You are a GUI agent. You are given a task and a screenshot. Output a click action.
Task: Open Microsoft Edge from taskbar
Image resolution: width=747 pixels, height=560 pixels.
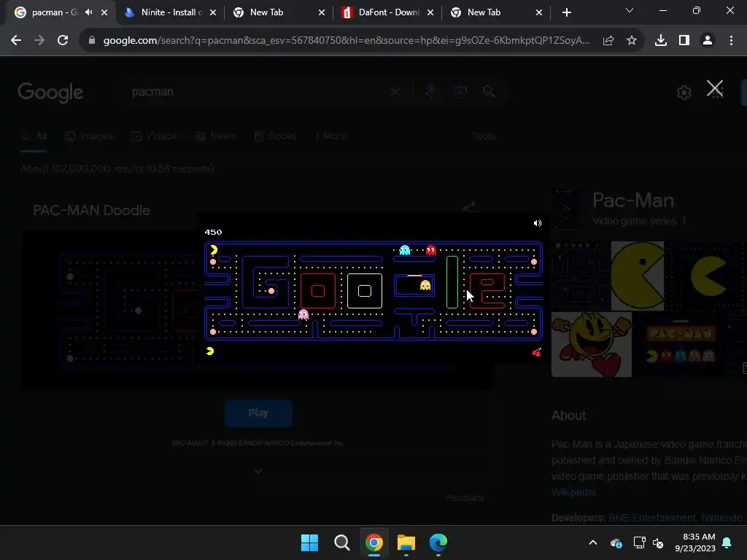tap(438, 542)
